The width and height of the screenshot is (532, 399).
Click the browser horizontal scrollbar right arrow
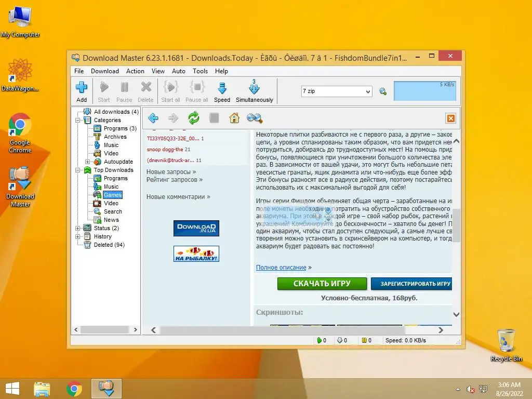441,330
